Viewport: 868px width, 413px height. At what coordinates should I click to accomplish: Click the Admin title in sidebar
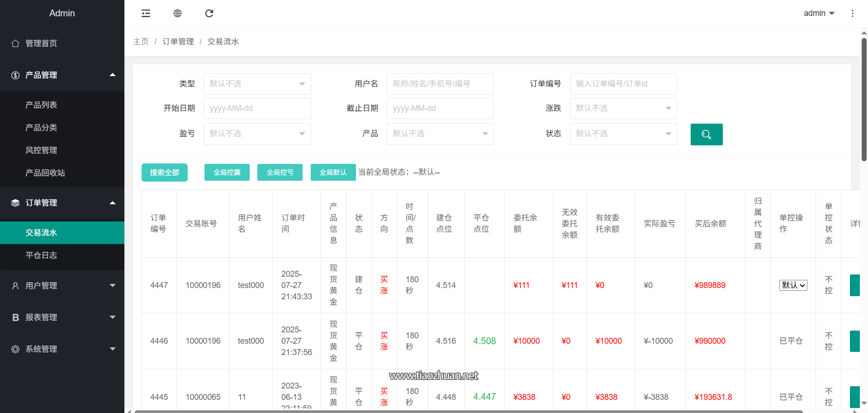(x=62, y=13)
